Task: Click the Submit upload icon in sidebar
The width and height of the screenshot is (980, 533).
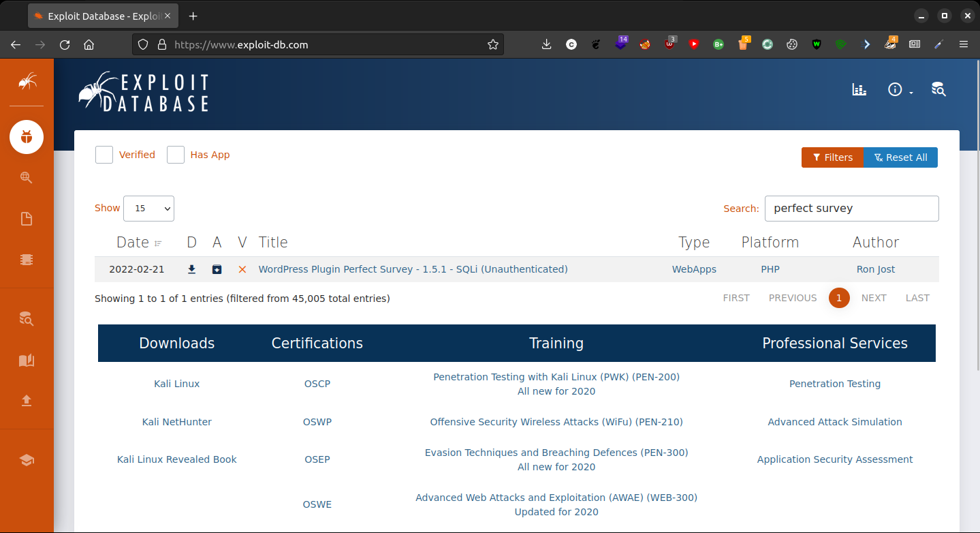Action: coord(27,401)
